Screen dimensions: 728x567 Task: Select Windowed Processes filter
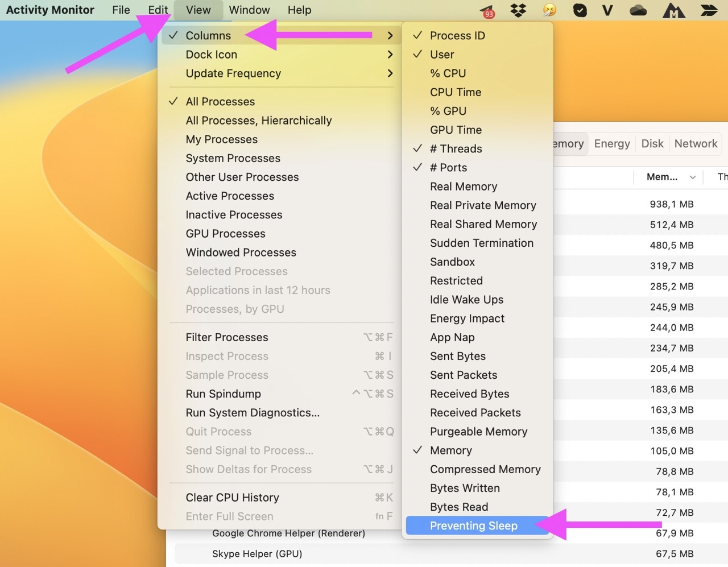(x=280, y=252)
